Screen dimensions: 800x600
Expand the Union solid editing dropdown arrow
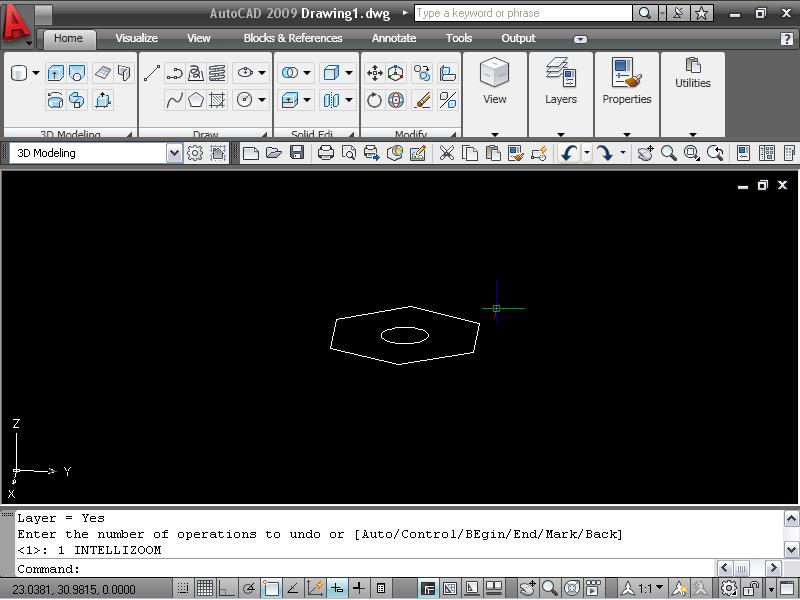point(307,73)
